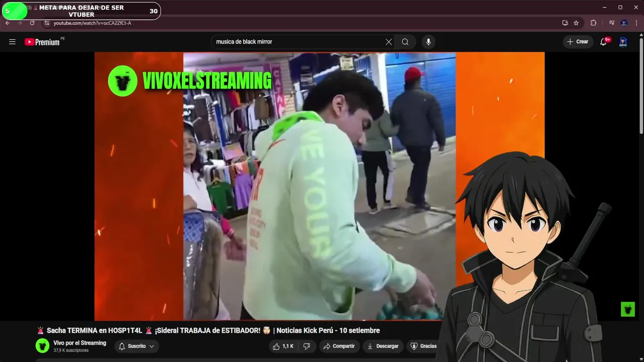Viewport: 644px width, 362px height.
Task: Open Vivo por el Streaming channel avatar
Action: (x=43, y=345)
